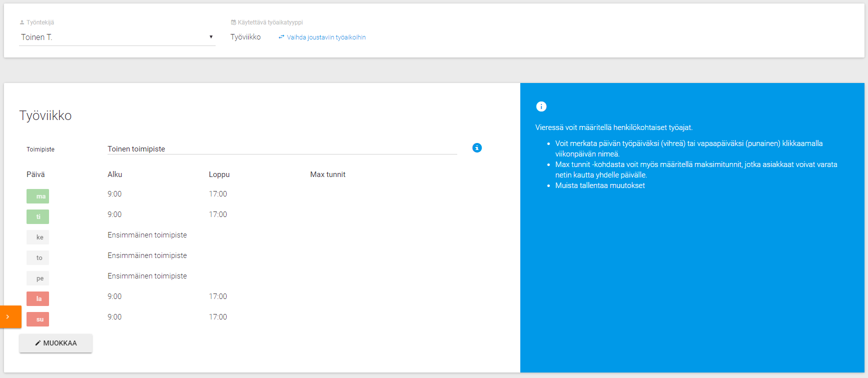
Task: Open the Työntekijä dropdown showing Toinen T.
Action: point(117,37)
